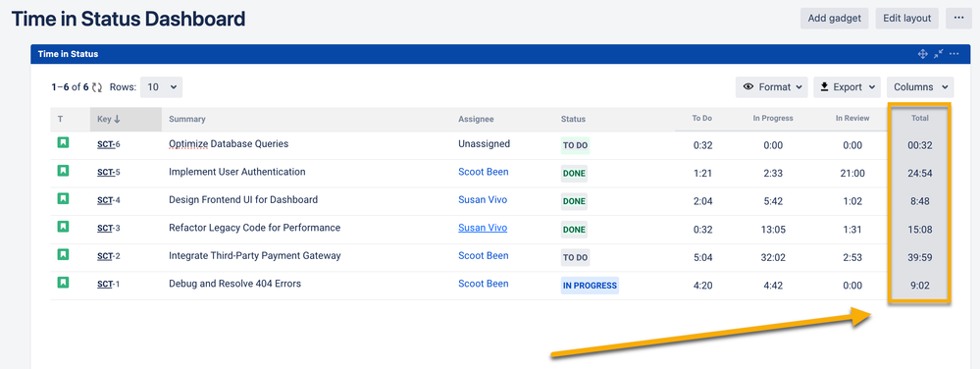Click Refactor Legacy Code for Performance summary
This screenshot has width=980, height=369.
pos(254,228)
